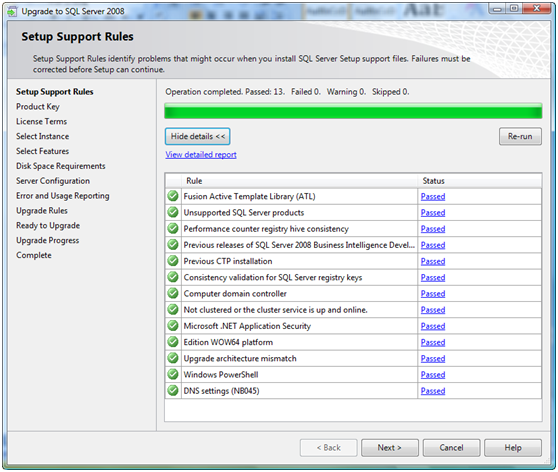Viewport: 558px width, 472px height.
Task: Click green check icon for DNS settings (NB045)
Action: [173, 390]
